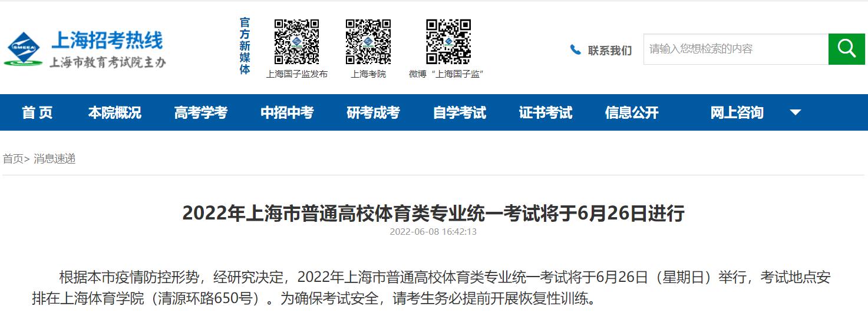The height and width of the screenshot is (316, 868).
Task: Go to the 信息公开 section
Action: pyautogui.click(x=632, y=112)
